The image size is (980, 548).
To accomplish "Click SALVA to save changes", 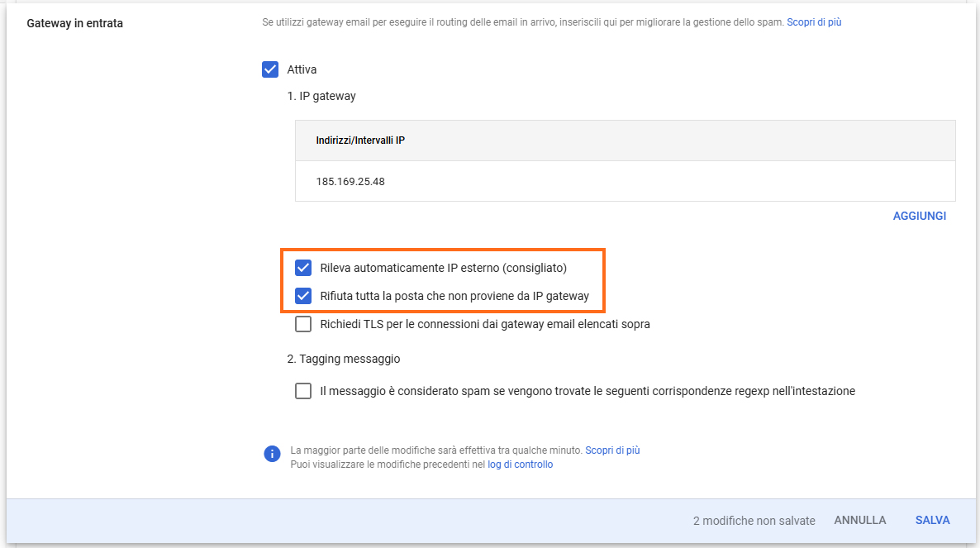I will [932, 520].
